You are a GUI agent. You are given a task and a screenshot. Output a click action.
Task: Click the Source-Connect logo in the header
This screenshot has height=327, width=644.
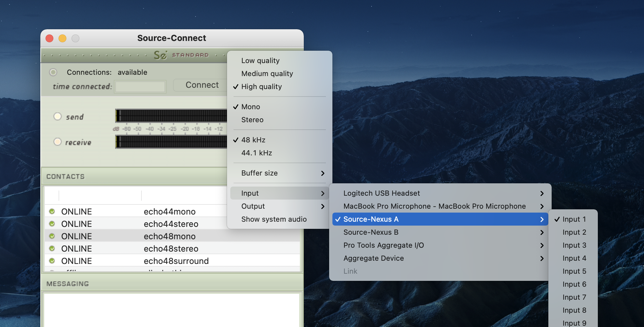160,55
